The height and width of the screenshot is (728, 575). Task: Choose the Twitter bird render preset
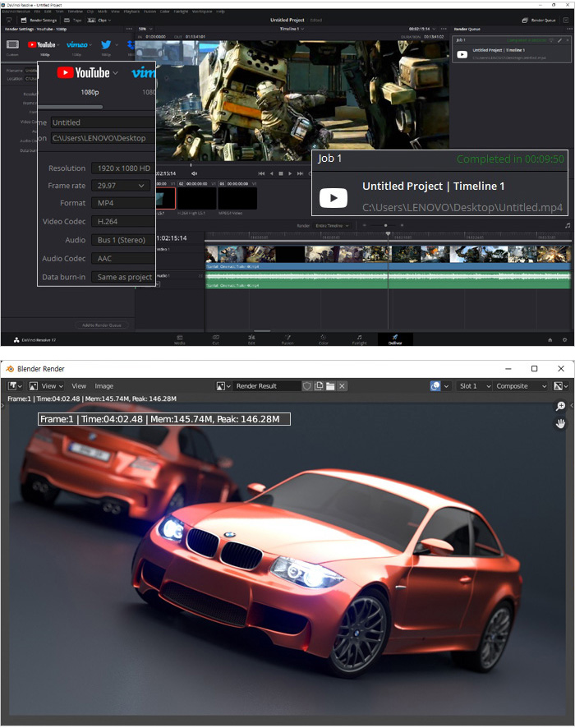pyautogui.click(x=106, y=44)
